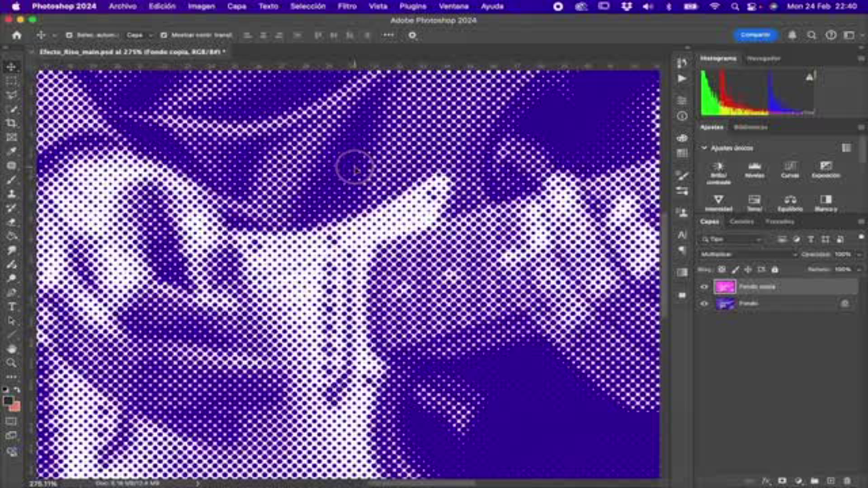Go to Photoshop home screen
The width and height of the screenshot is (868, 488).
point(17,35)
